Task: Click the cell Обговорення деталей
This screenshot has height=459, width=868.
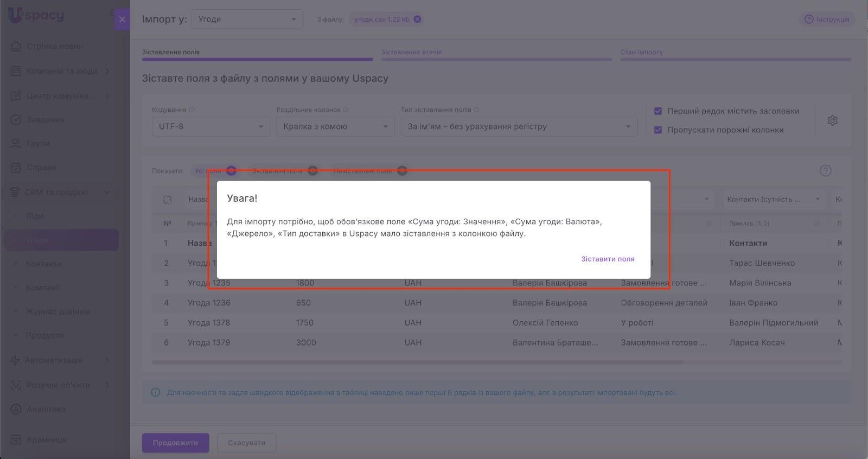Action: point(664,303)
